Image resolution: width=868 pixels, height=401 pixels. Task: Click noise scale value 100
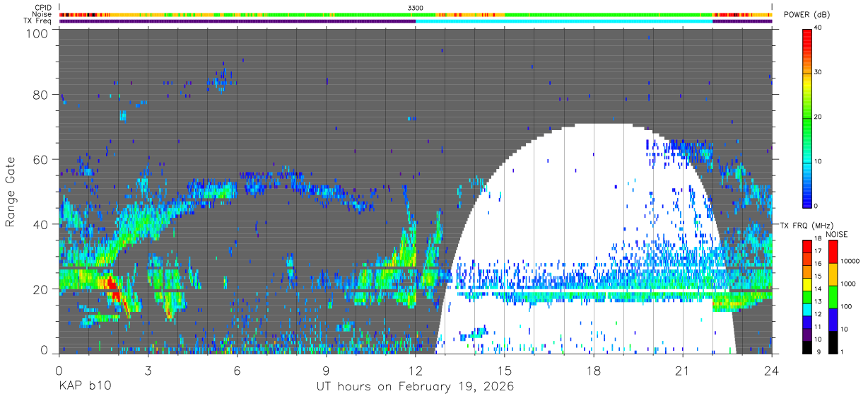coord(845,306)
